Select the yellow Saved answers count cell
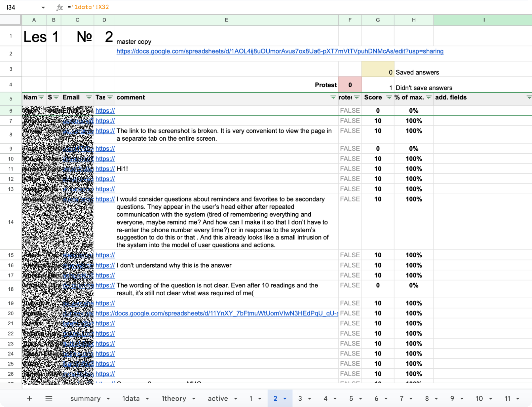Image resolution: width=532 pixels, height=407 pixels. coord(378,69)
